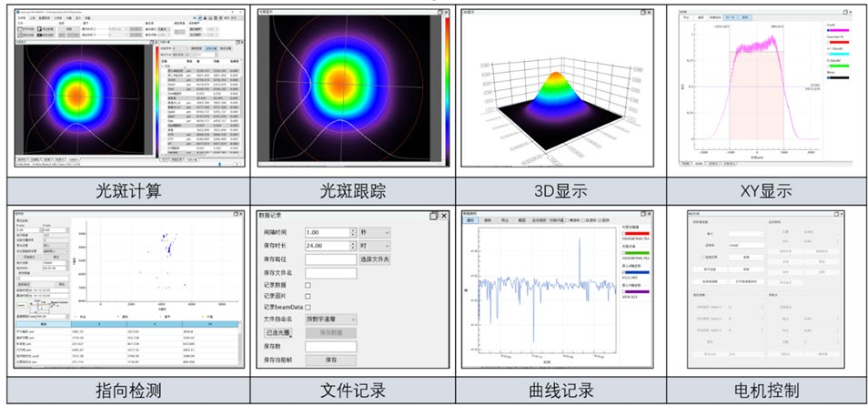
Task: Close the 数据记录 file record panel
Action: (444, 217)
